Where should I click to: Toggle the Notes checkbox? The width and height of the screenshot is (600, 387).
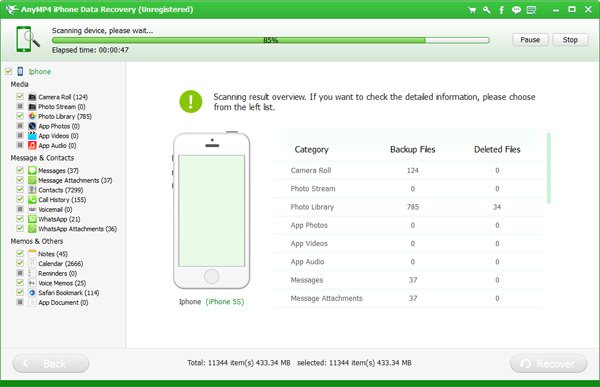[20, 253]
